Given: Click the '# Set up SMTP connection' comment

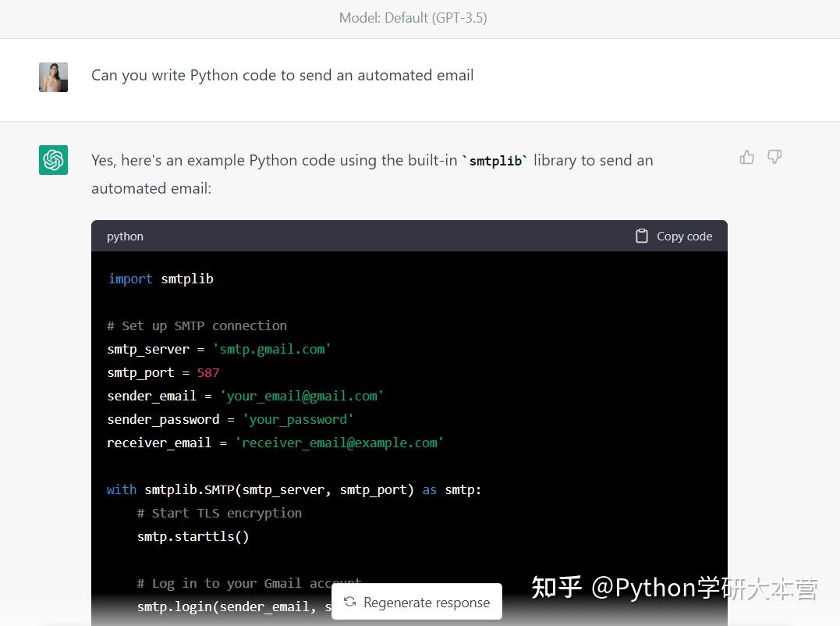Looking at the screenshot, I should [197, 325].
